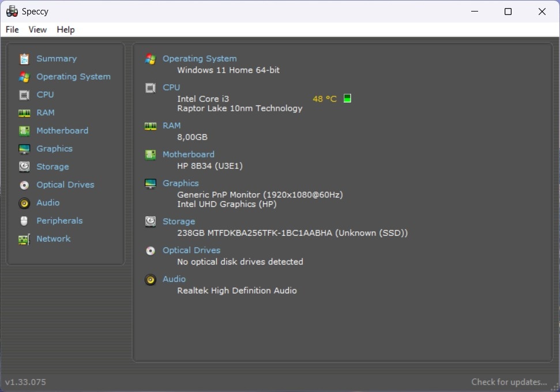Select the Motherboard circuit board icon
Image resolution: width=560 pixels, height=392 pixels.
(x=24, y=130)
